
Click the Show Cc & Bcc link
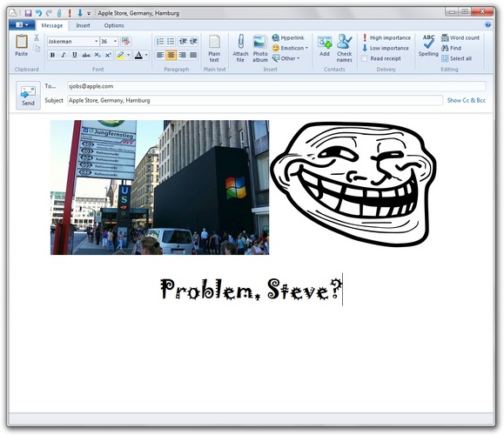(x=467, y=100)
